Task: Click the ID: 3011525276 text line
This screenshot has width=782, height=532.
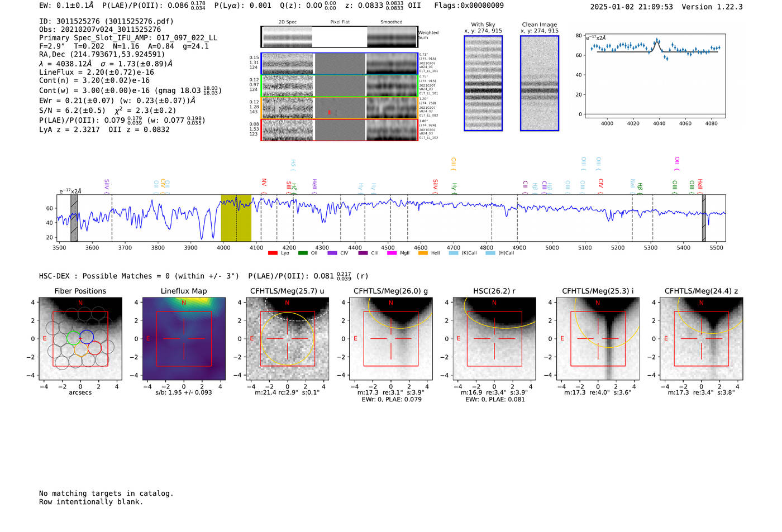Action: (106, 21)
